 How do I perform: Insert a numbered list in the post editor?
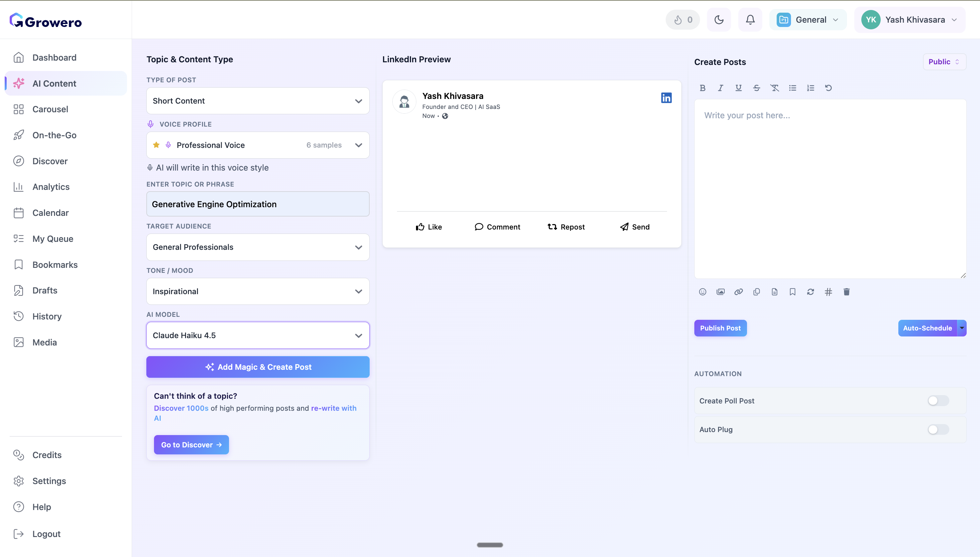[x=810, y=88]
